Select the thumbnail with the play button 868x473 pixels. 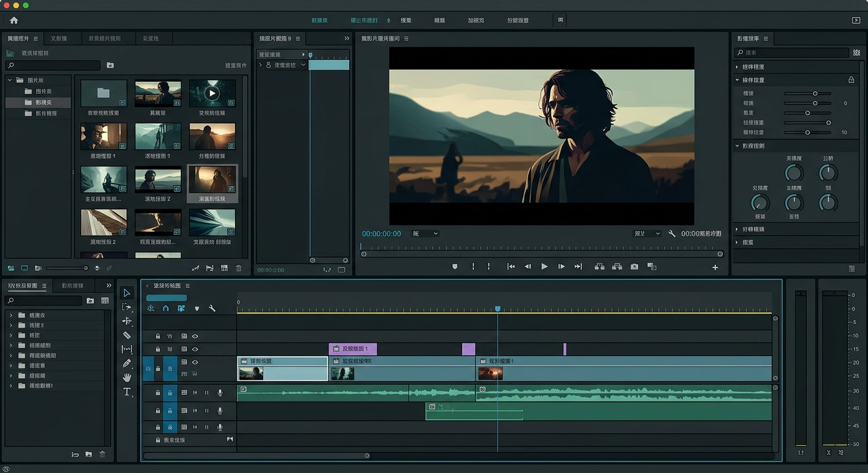(212, 94)
